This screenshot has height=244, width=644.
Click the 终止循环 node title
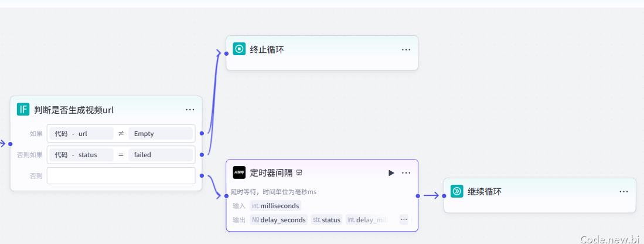pyautogui.click(x=267, y=49)
